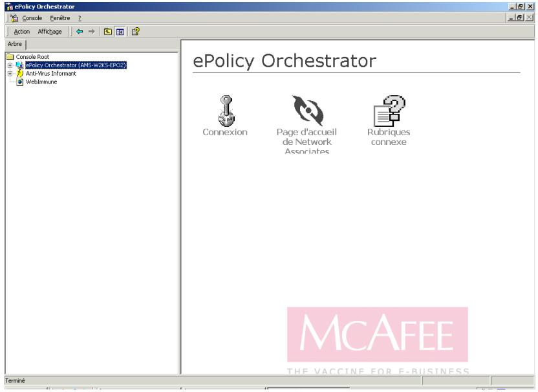The image size is (538, 392).
Task: Open the Fenêtre menu
Action: point(60,18)
